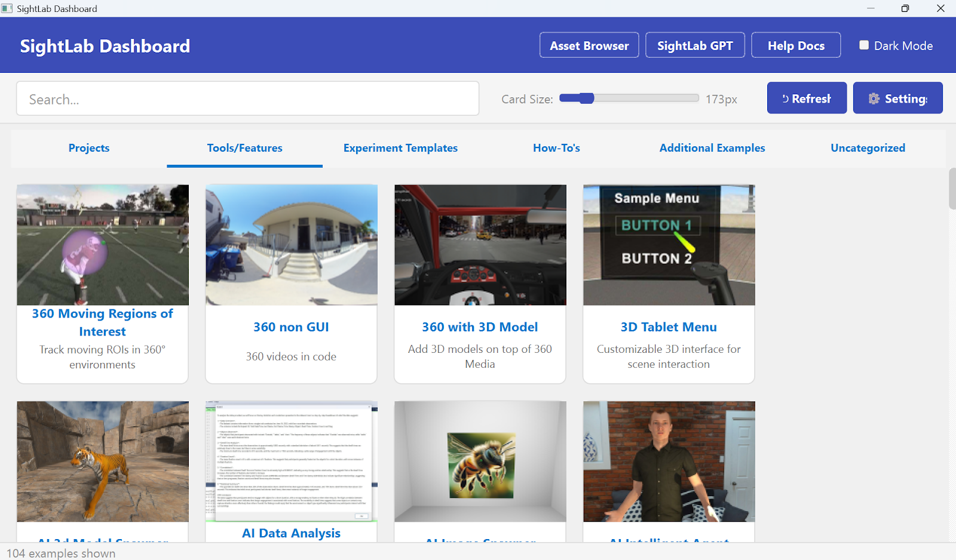
Task: Open the How-To's tab
Action: coord(556,148)
